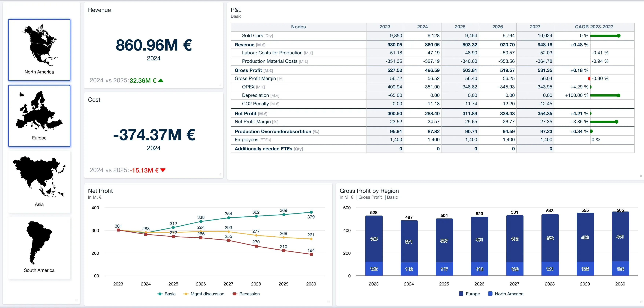Toggle North America in Gross Profit legend
The width and height of the screenshot is (644, 308).
click(506, 294)
